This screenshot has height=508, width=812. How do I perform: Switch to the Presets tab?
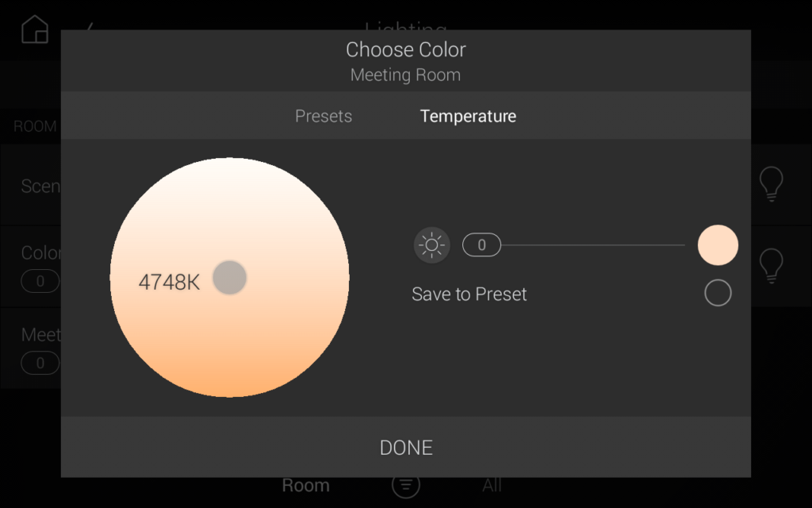tap(324, 116)
